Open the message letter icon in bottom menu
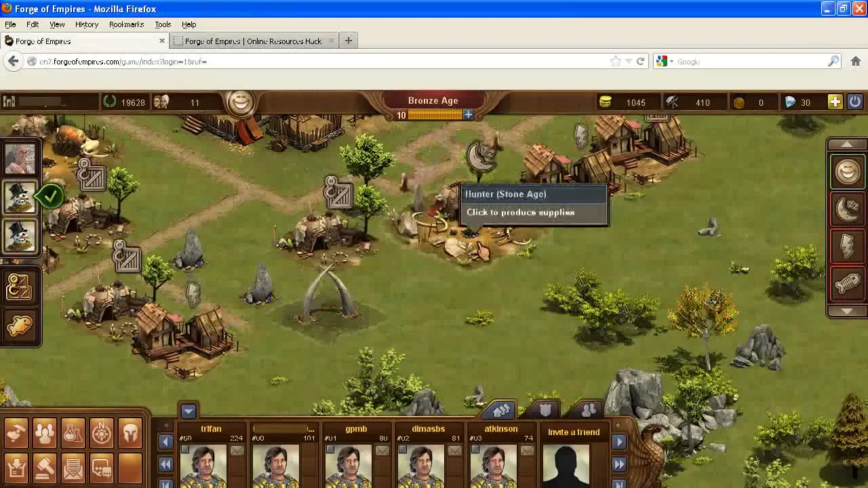Image resolution: width=868 pixels, height=488 pixels. tap(73, 468)
